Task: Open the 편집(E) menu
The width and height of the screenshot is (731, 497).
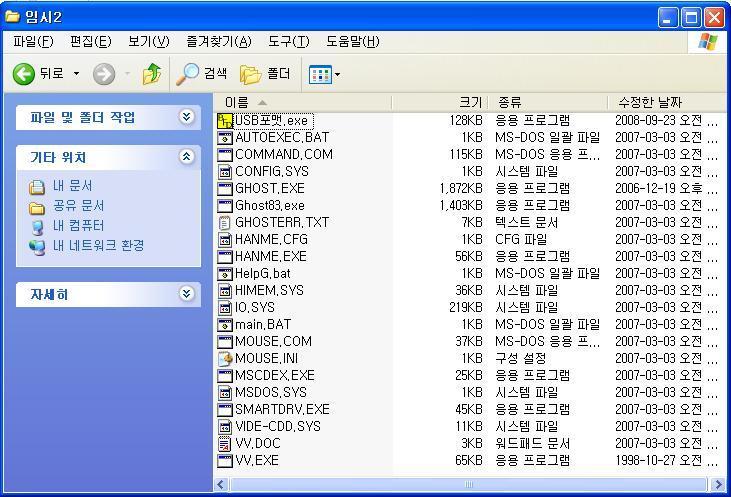Action: pos(90,41)
